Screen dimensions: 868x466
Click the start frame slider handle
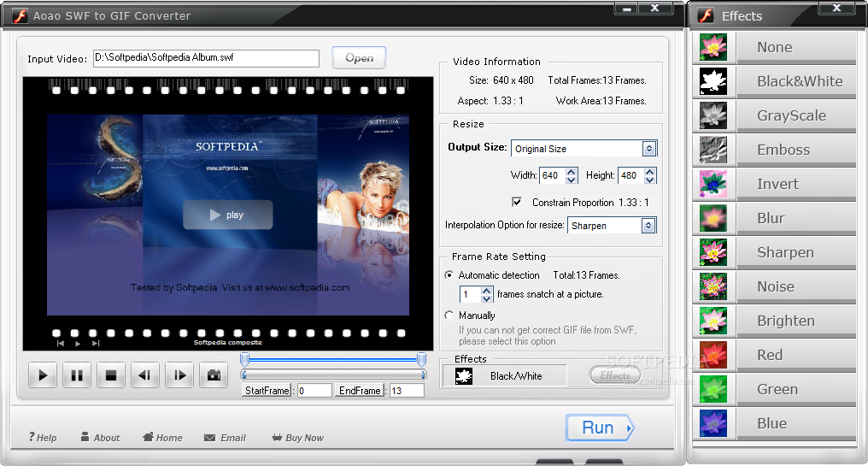(244, 360)
